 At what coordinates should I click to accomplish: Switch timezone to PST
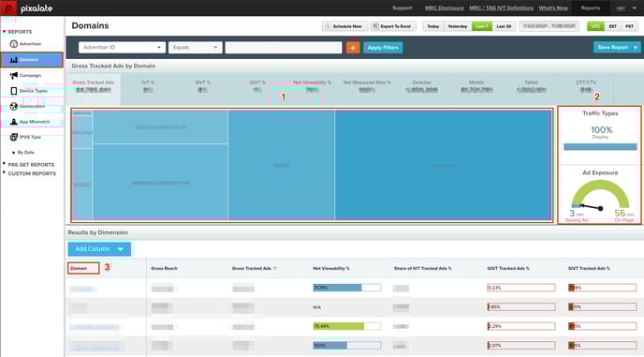coord(629,26)
